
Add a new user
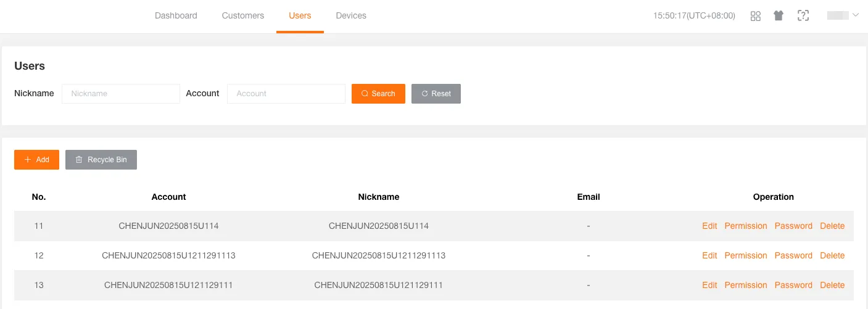(36, 160)
